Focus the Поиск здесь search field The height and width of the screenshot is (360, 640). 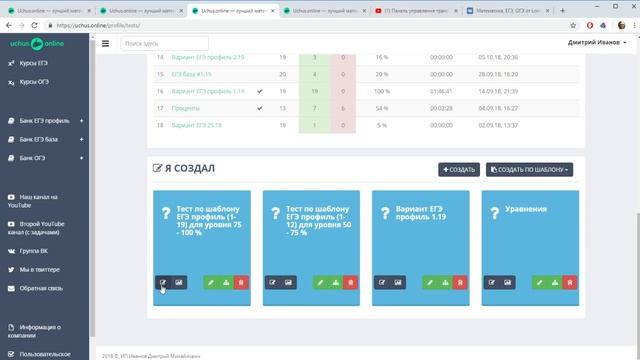(x=164, y=43)
